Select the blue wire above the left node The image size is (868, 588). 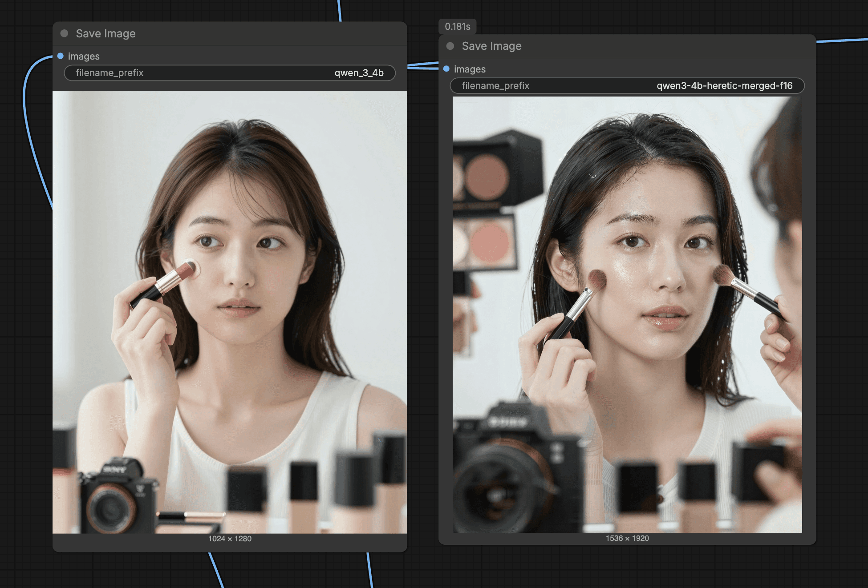(339, 11)
